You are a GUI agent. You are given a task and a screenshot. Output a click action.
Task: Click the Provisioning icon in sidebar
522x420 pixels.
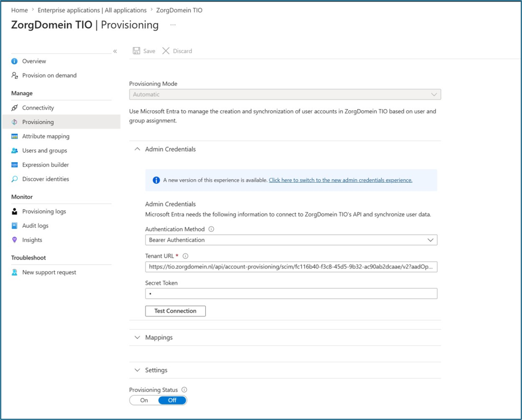[14, 122]
